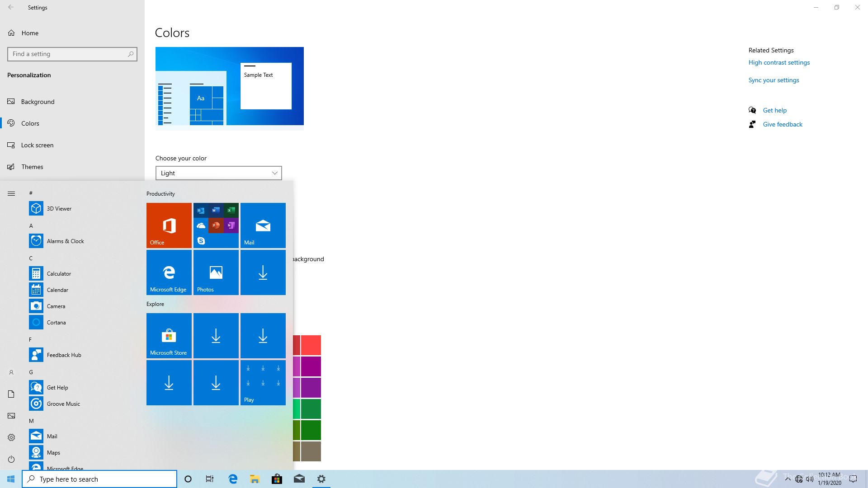Viewport: 868px width, 488px height.
Task: Open the Microsoft Edge tile
Action: coord(169,272)
